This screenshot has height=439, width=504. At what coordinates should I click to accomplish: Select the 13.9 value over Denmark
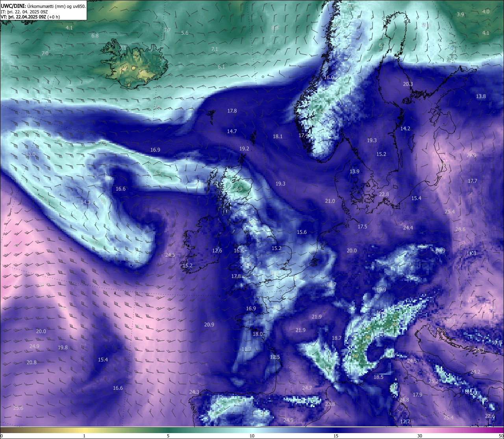354,172
